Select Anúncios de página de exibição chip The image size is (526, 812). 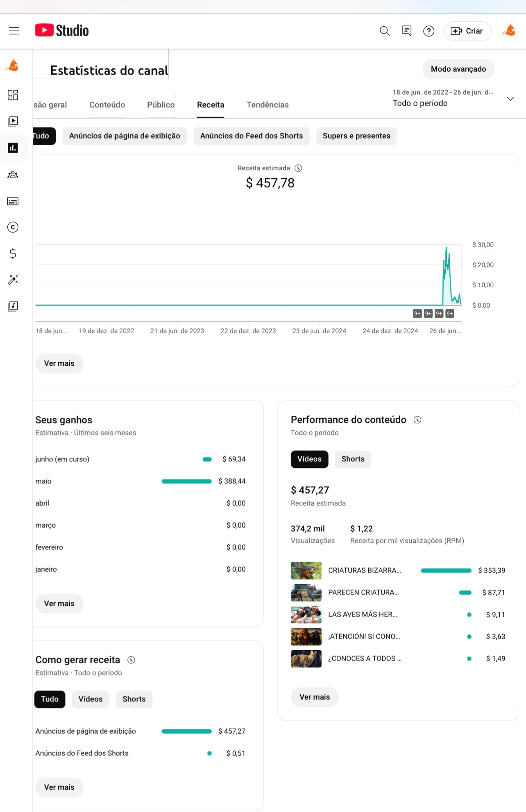(x=125, y=136)
